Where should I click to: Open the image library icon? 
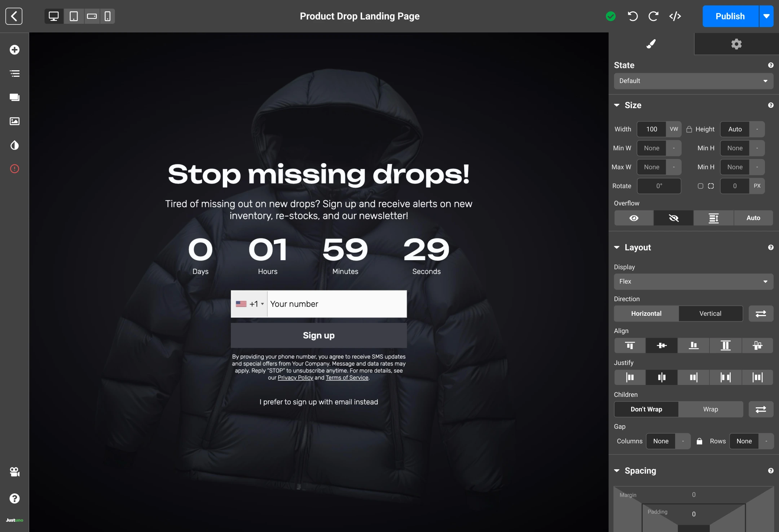click(14, 121)
